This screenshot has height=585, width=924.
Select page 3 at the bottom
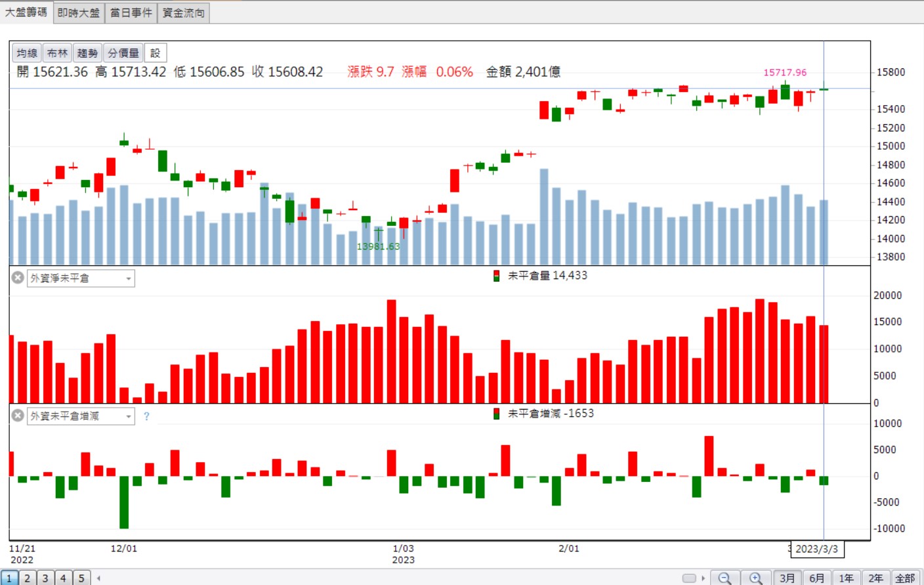(x=45, y=578)
